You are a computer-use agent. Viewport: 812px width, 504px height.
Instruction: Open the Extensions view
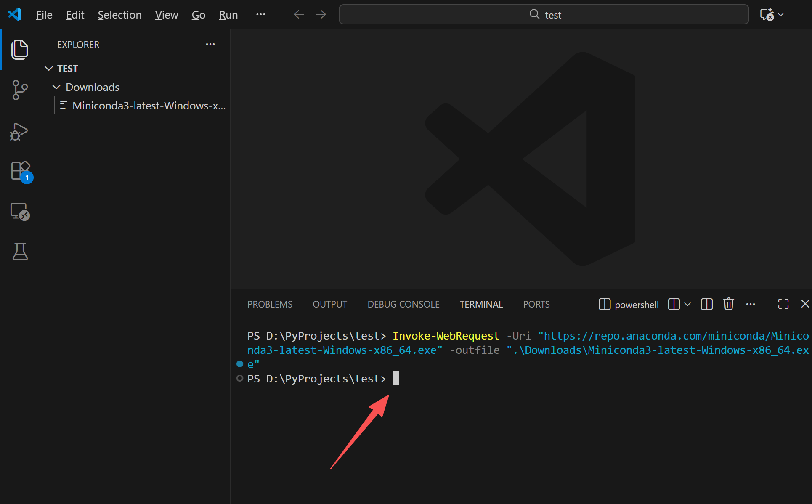point(20,171)
